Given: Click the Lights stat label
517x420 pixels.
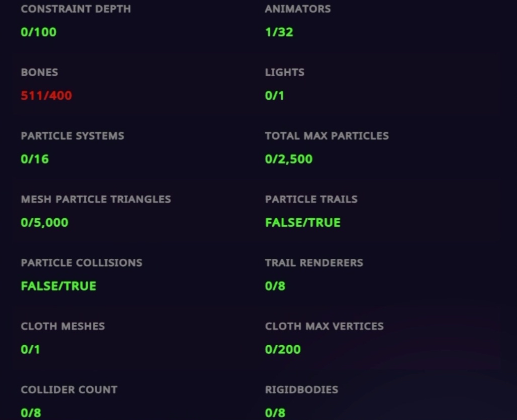Looking at the screenshot, I should pyautogui.click(x=284, y=72).
